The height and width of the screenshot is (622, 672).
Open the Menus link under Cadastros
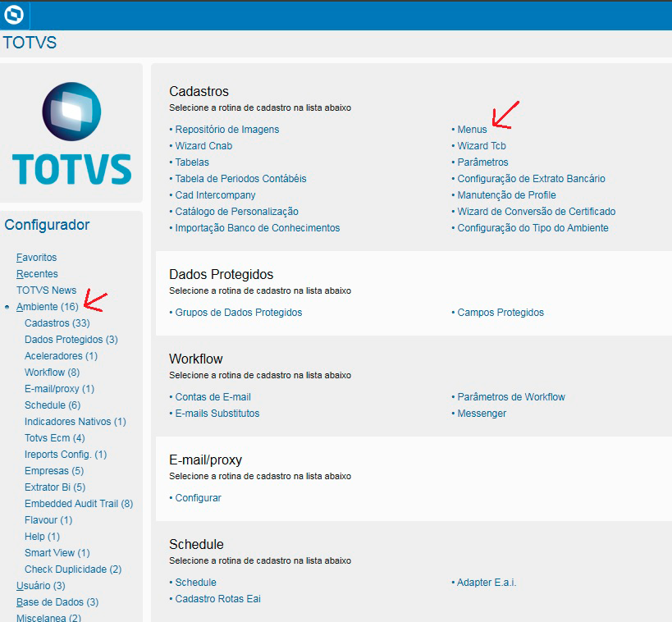tap(472, 130)
